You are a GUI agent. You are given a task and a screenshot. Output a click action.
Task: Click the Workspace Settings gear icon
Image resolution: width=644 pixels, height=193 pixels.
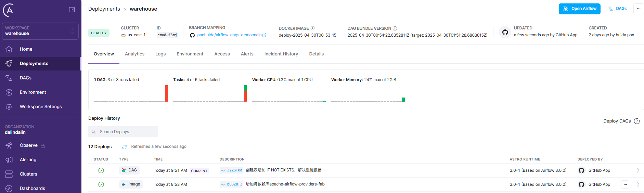[9, 107]
